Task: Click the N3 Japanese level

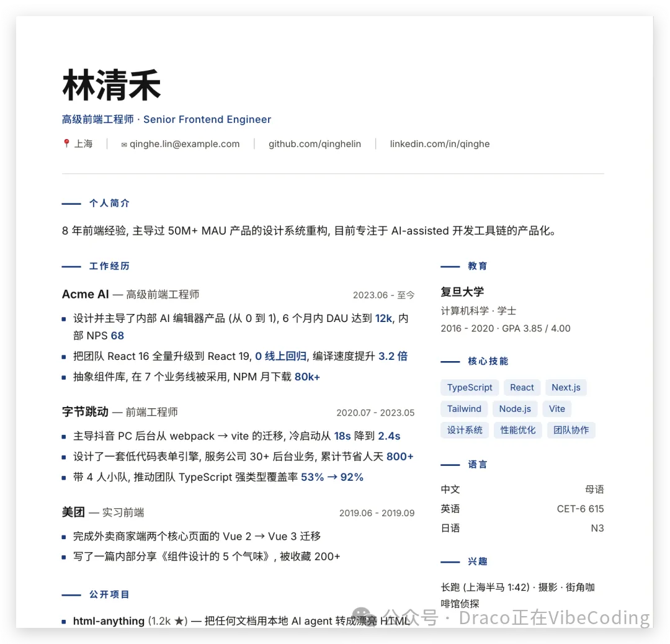Action: point(597,528)
